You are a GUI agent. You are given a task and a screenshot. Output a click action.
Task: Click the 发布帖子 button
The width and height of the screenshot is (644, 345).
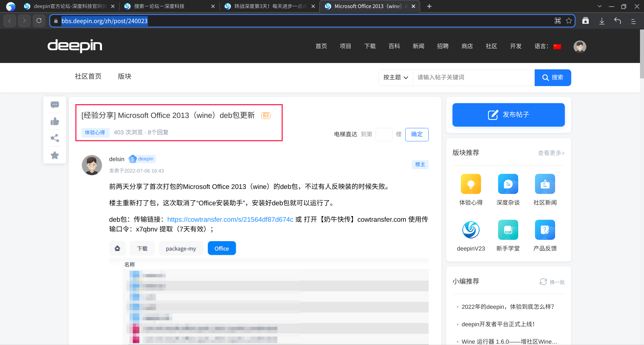coord(508,115)
